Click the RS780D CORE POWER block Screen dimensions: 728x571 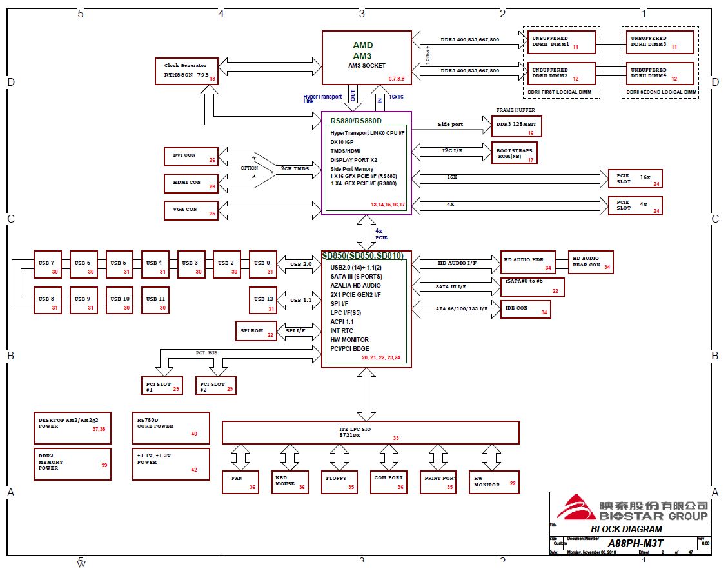[x=171, y=427]
